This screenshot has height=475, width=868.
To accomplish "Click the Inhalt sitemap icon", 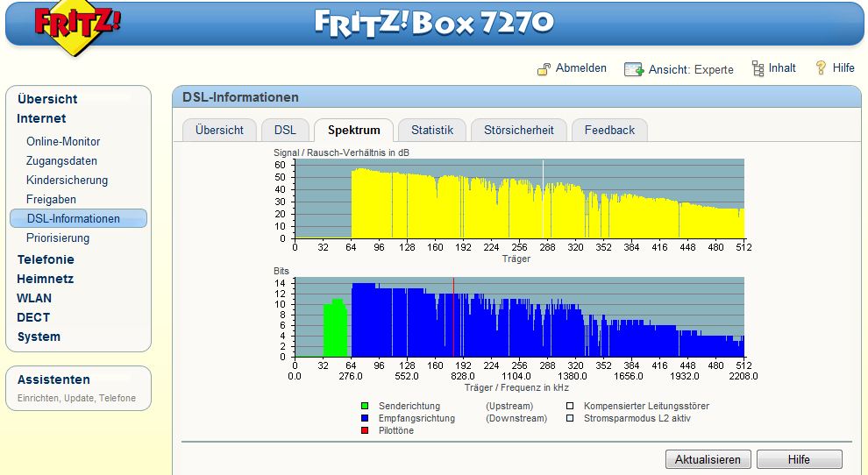I will (758, 68).
